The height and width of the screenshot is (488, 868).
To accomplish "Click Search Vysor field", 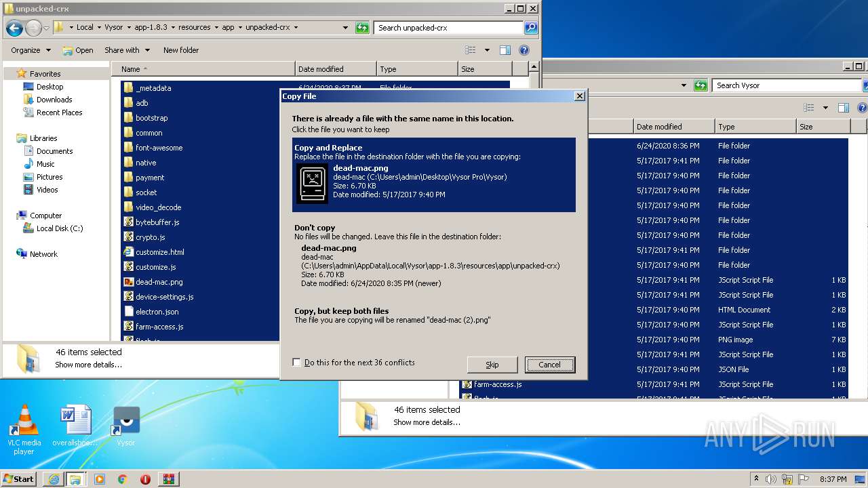I will pos(787,85).
